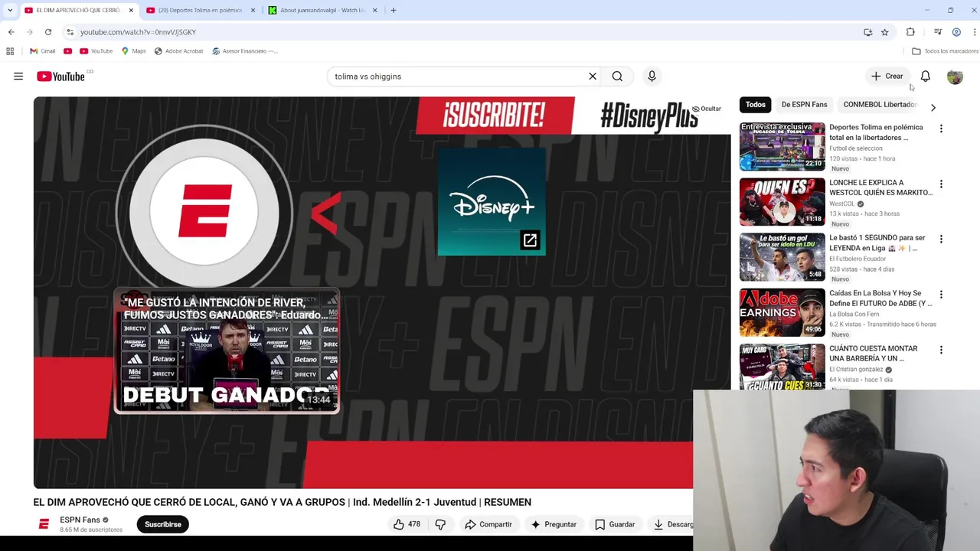This screenshot has height=551, width=980.
Task: Bookmark this page with star icon
Action: (884, 32)
